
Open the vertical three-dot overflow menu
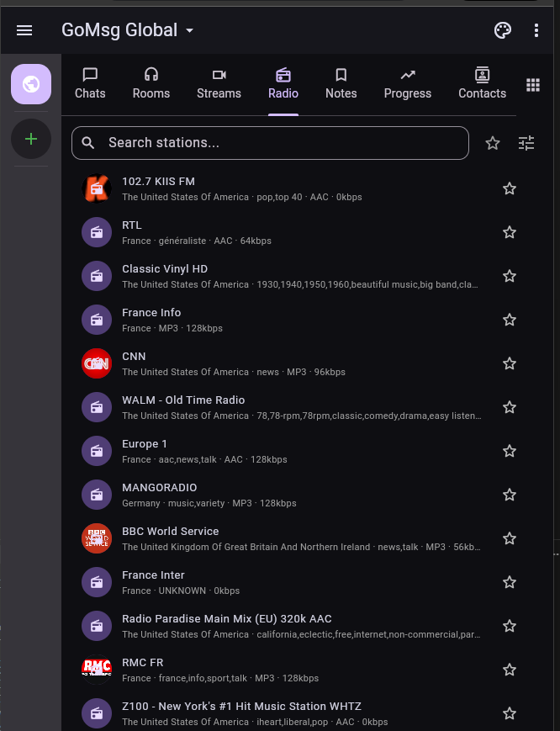[536, 30]
